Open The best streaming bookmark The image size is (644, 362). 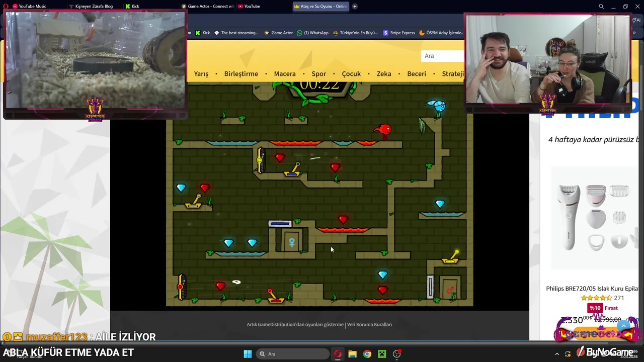coord(236,33)
